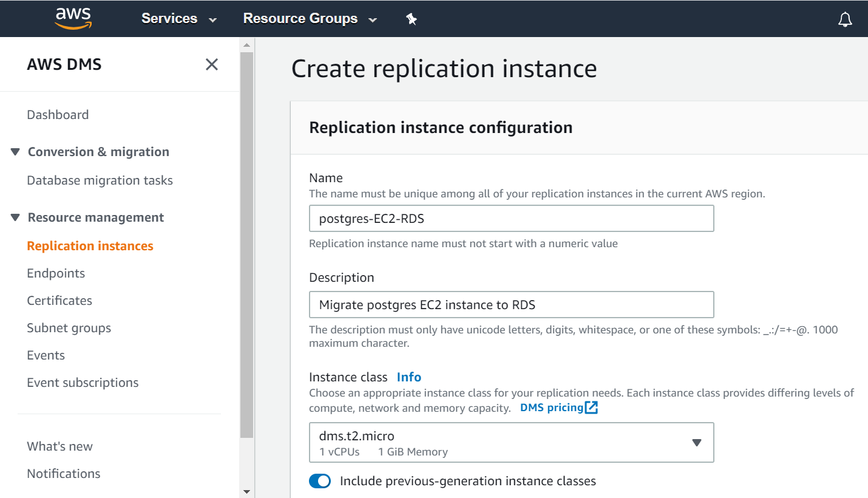Viewport: 868px width, 498px height.
Task: Click the Description input field
Action: click(x=511, y=305)
